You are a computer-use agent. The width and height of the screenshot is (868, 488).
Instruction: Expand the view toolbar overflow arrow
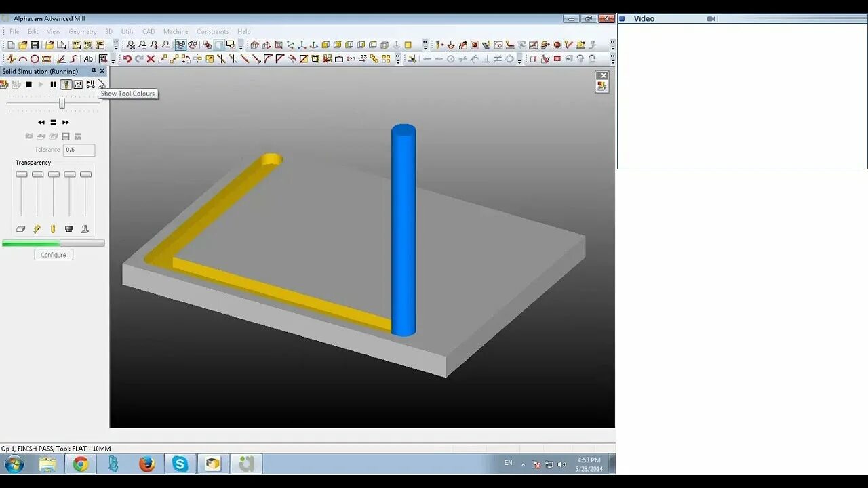pos(241,45)
